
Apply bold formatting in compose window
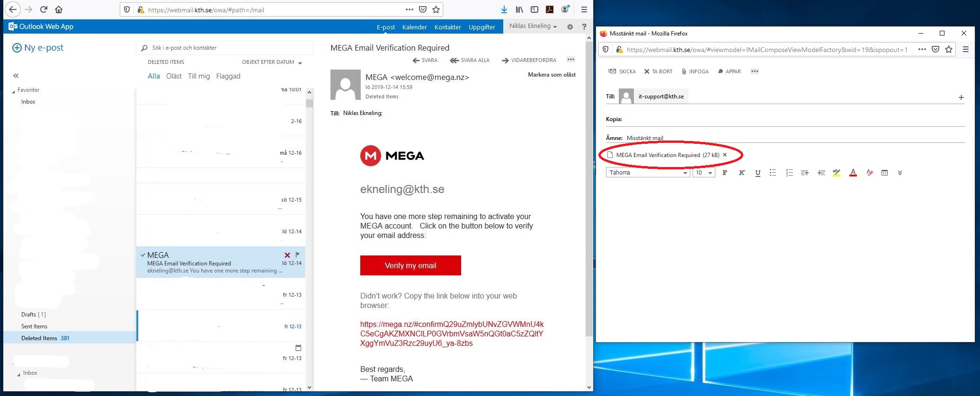pos(725,173)
